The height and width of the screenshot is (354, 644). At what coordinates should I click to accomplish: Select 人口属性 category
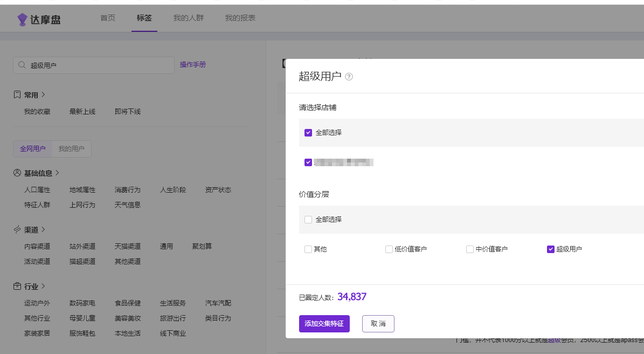coord(37,189)
